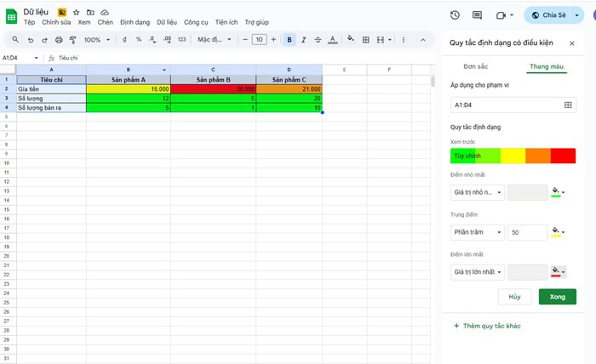This screenshot has width=596, height=364.
Task: Open the Tệp menu
Action: [x=29, y=22]
